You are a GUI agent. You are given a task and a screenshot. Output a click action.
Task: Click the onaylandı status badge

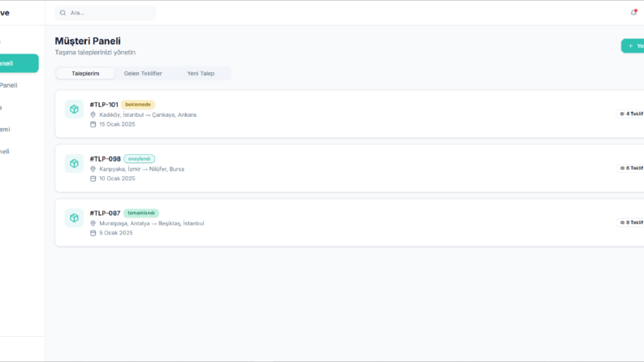point(139,159)
